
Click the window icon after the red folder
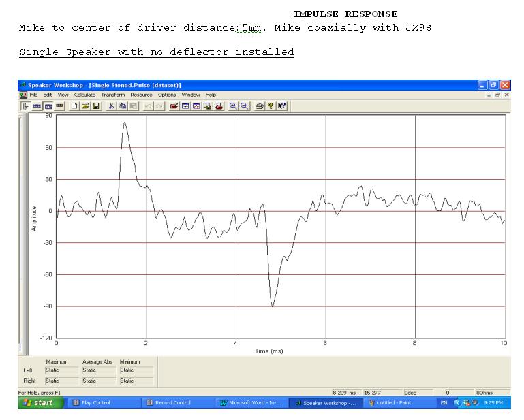[x=185, y=106]
